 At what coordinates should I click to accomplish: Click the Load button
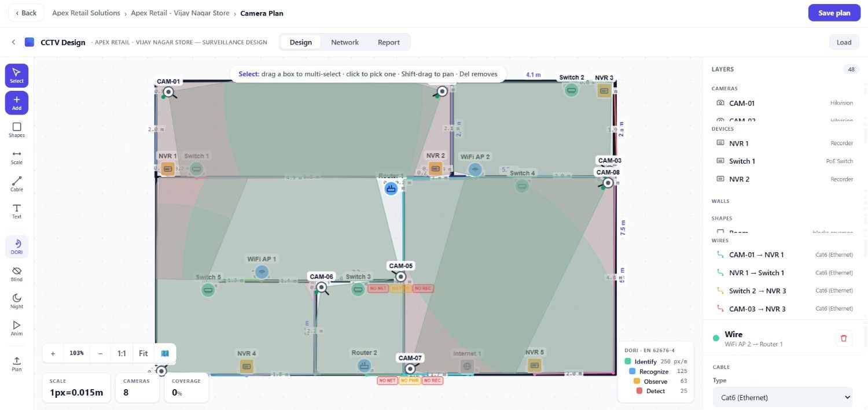point(844,42)
